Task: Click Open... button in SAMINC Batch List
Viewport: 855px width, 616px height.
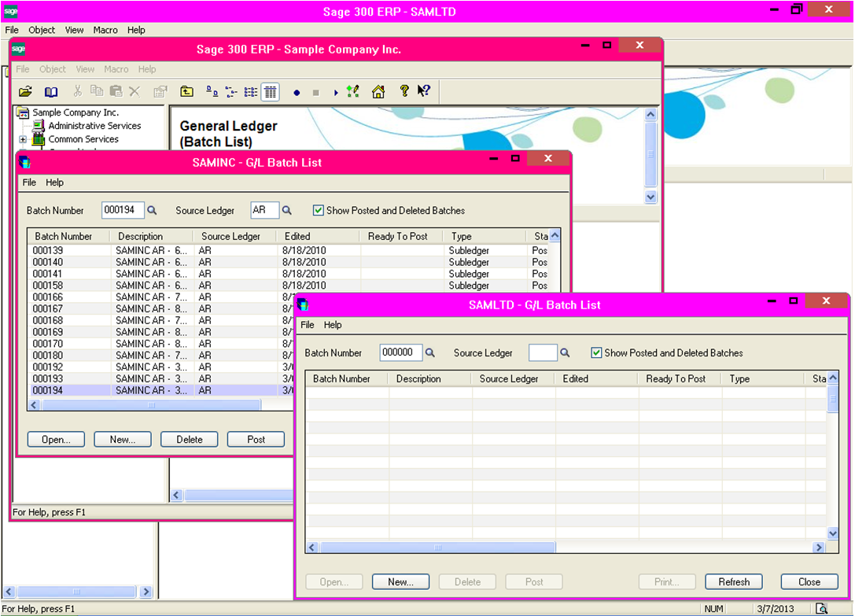Action: [x=56, y=439]
